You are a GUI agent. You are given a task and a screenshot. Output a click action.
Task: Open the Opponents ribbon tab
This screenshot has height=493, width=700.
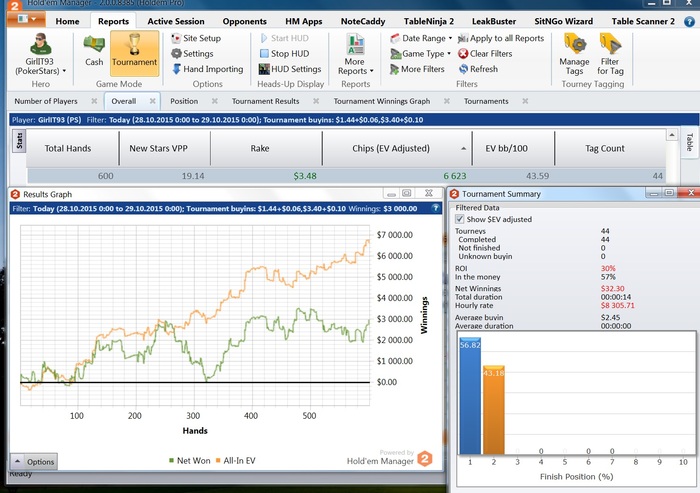click(x=244, y=21)
